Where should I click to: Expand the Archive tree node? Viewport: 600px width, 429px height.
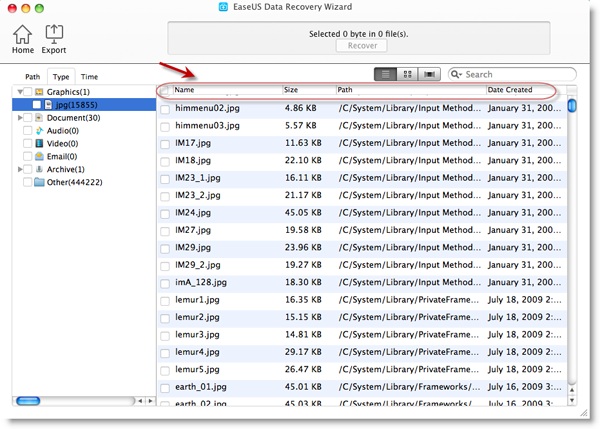click(x=20, y=169)
